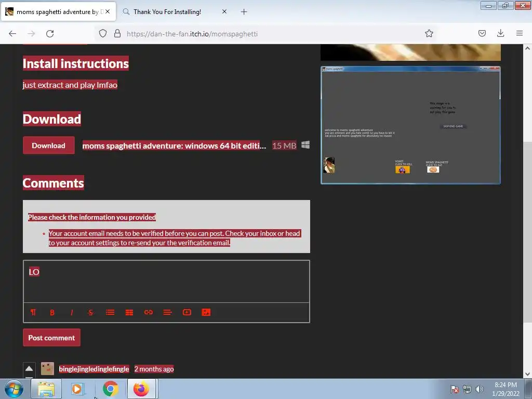532x399 pixels.
Task: Click the 15 MB file size label
Action: tap(284, 145)
